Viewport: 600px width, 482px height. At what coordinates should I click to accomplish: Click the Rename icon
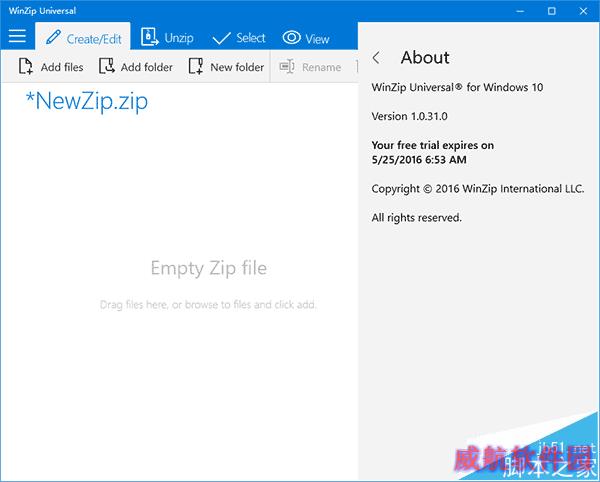pyautogui.click(x=287, y=67)
